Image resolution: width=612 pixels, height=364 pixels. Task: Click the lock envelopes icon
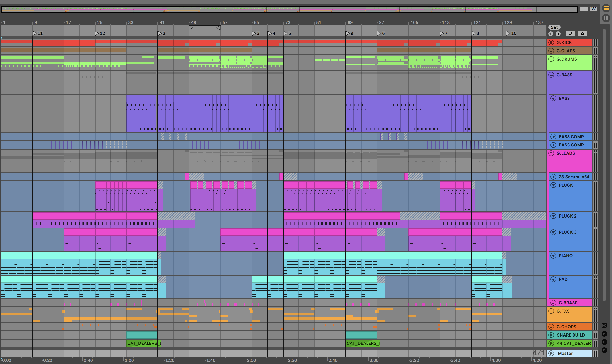click(x=582, y=34)
